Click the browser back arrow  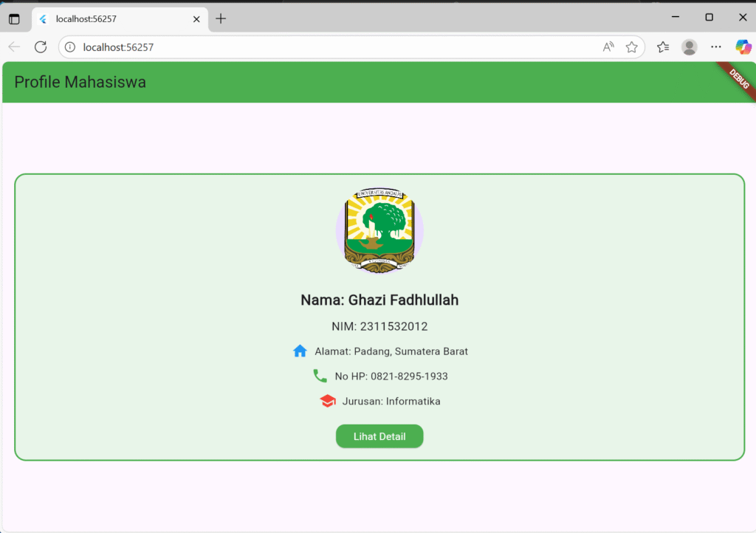pyautogui.click(x=14, y=47)
